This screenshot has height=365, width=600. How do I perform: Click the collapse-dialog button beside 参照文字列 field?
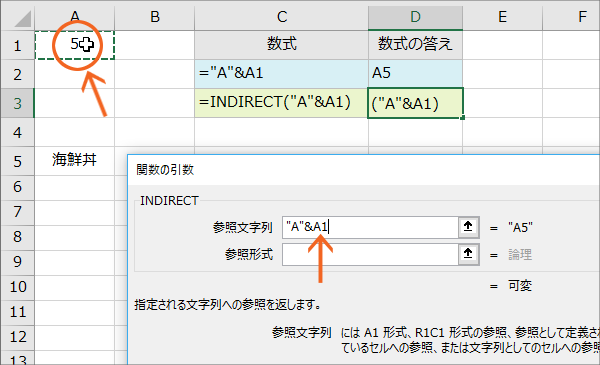point(468,227)
